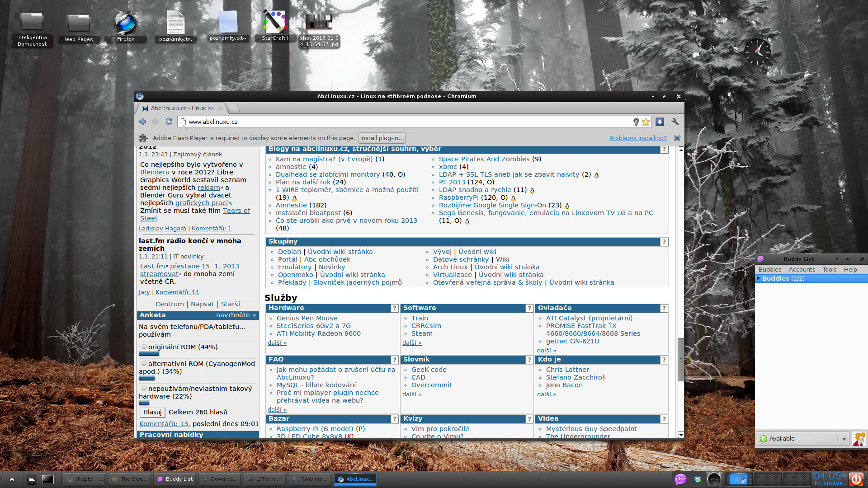
Task: Dismiss the Flash plugin infobar with X
Action: 677,138
